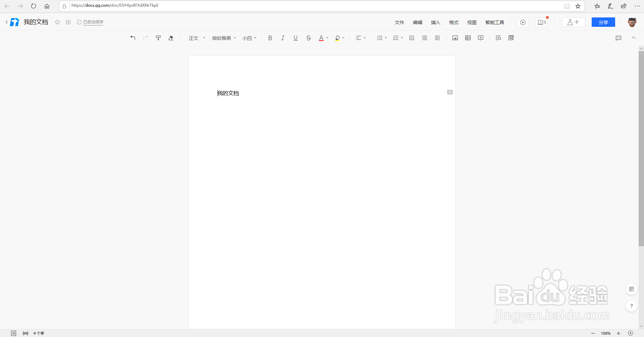Click the document title 我的文档 header

pos(36,22)
